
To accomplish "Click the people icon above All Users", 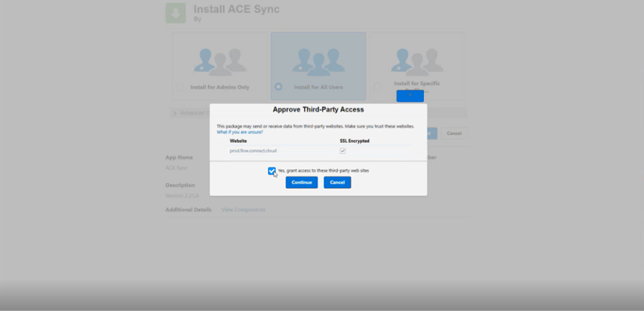I will point(318,62).
